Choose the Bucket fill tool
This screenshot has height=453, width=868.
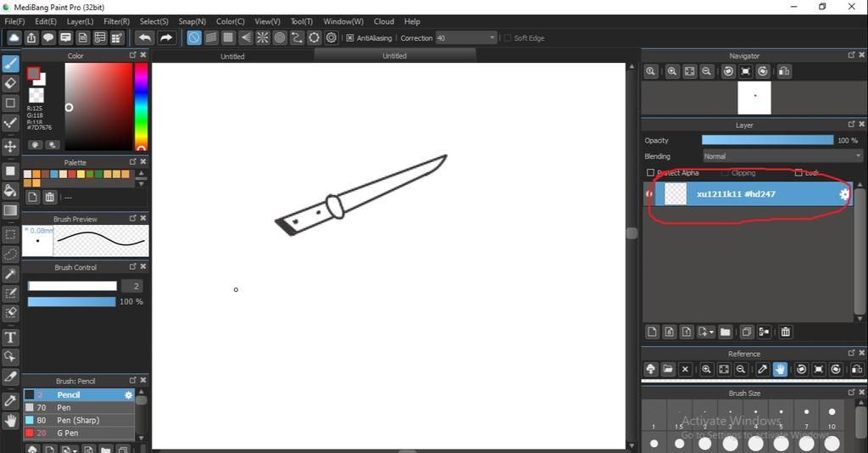point(10,191)
